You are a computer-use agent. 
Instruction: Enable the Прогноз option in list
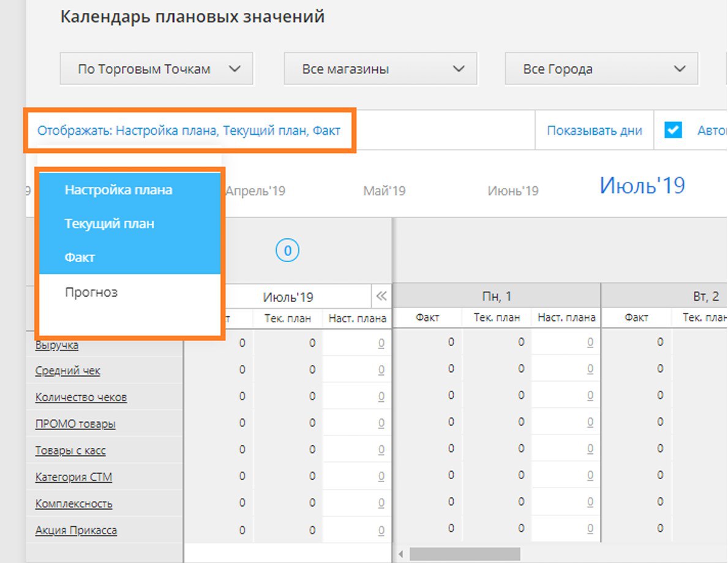[x=91, y=292]
